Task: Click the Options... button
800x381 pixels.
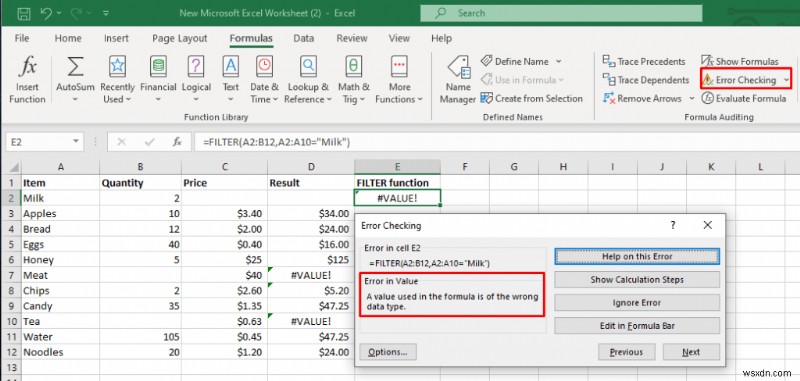Action: (388, 352)
